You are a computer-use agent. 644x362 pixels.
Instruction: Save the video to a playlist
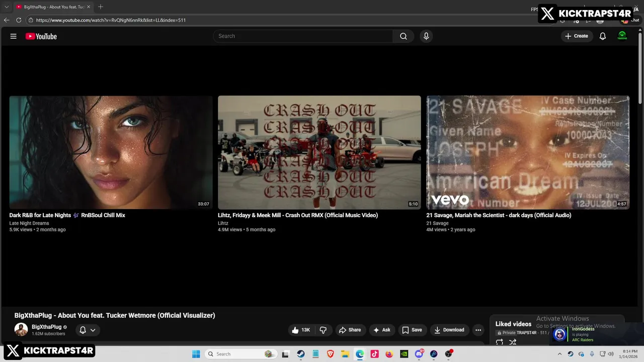click(x=412, y=330)
